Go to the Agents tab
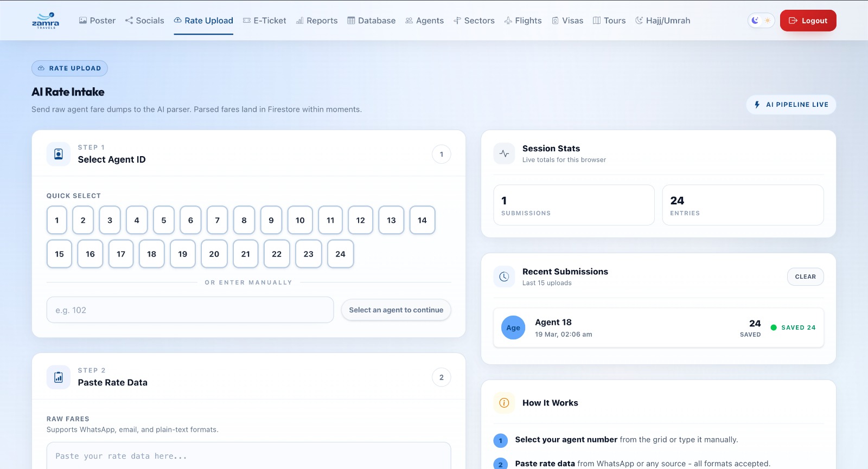 tap(425, 21)
